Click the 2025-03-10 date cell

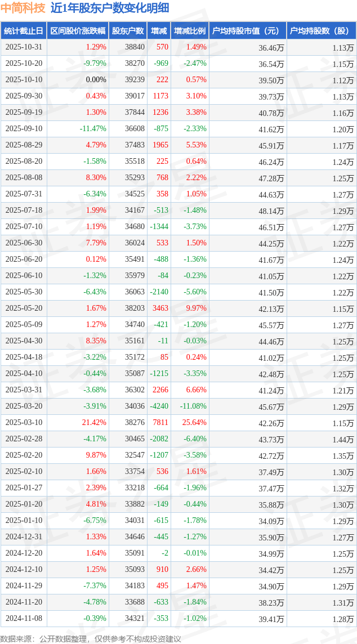pos(24,422)
